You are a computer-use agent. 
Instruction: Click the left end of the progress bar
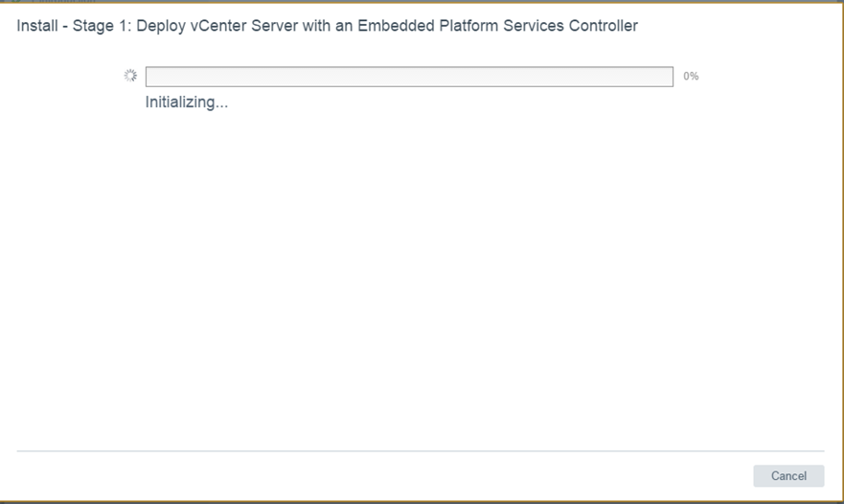pyautogui.click(x=151, y=77)
